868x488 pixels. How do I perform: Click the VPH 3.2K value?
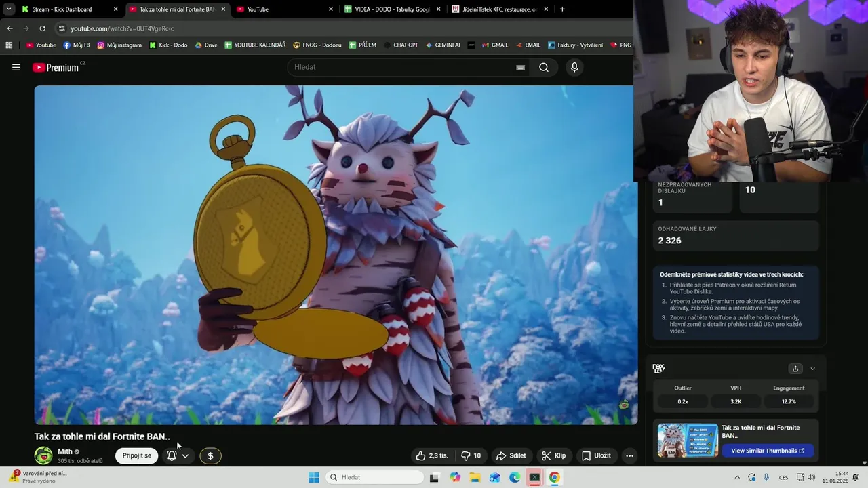tap(736, 401)
